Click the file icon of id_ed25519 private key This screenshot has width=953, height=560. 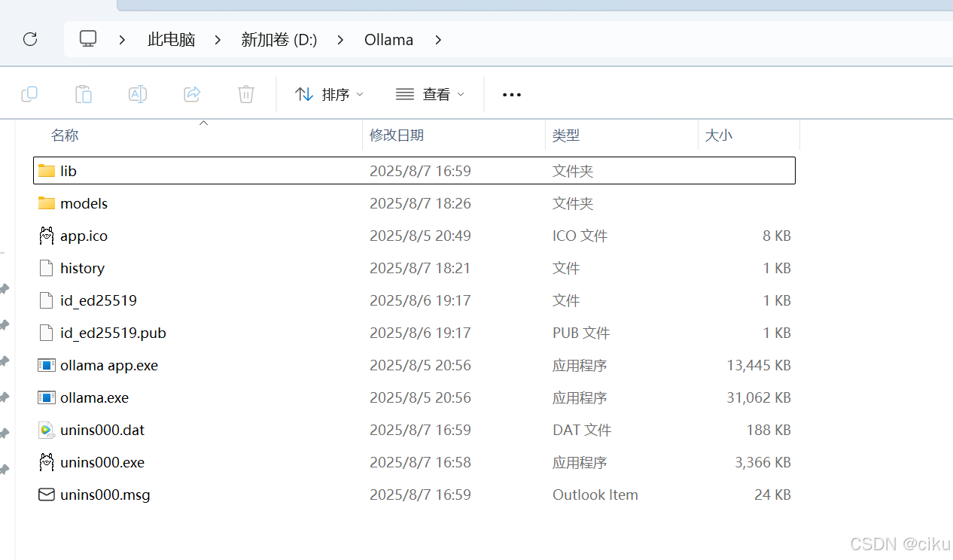pyautogui.click(x=47, y=300)
